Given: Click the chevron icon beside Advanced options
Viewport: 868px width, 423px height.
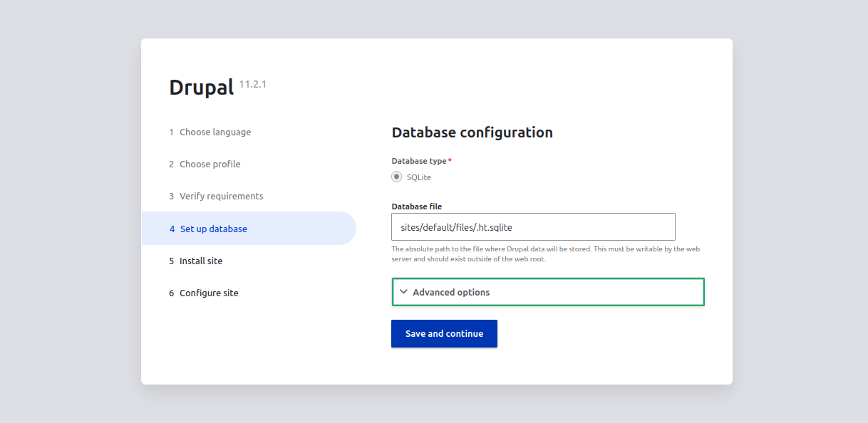Looking at the screenshot, I should [403, 292].
